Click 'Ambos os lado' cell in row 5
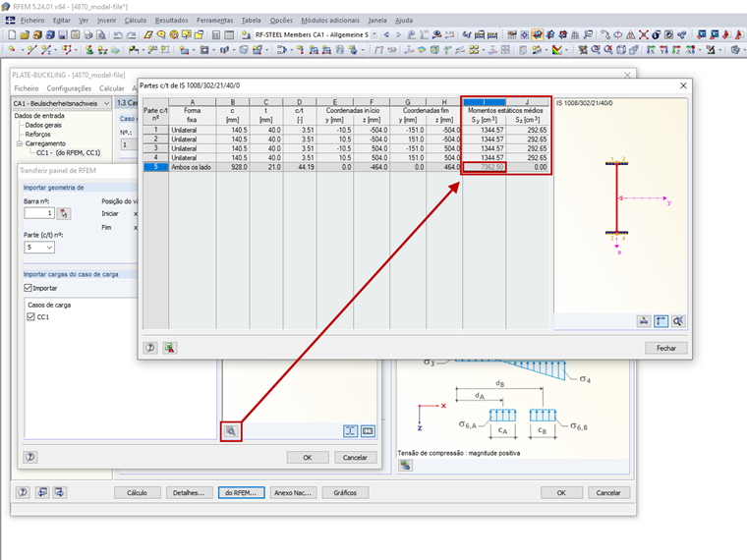The width and height of the screenshot is (747, 560). [x=192, y=167]
